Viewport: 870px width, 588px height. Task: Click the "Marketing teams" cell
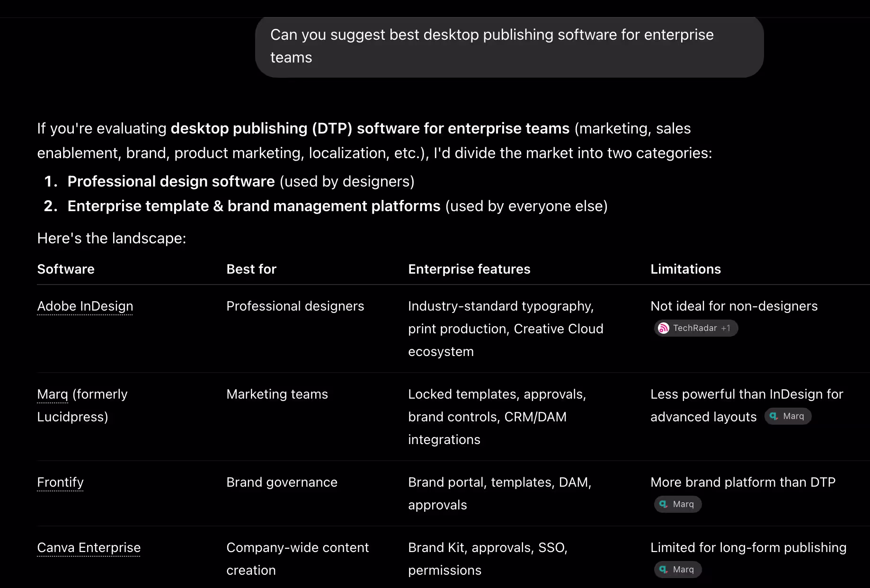click(277, 394)
